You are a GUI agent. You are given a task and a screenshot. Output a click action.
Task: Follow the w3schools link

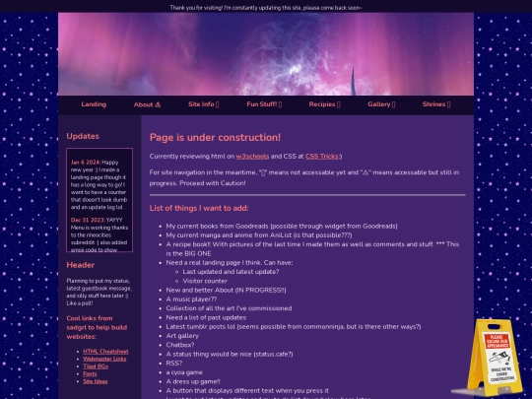pos(252,157)
